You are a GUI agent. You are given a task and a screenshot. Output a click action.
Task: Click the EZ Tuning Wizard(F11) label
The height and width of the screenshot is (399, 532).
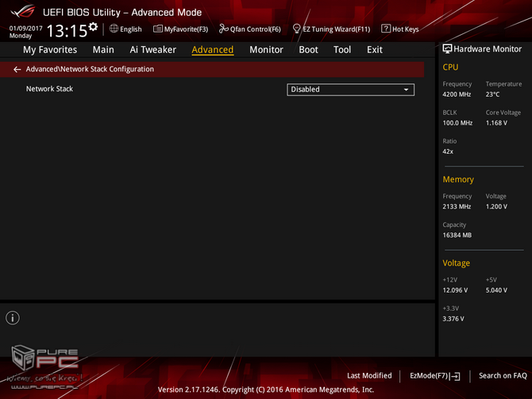(336, 29)
